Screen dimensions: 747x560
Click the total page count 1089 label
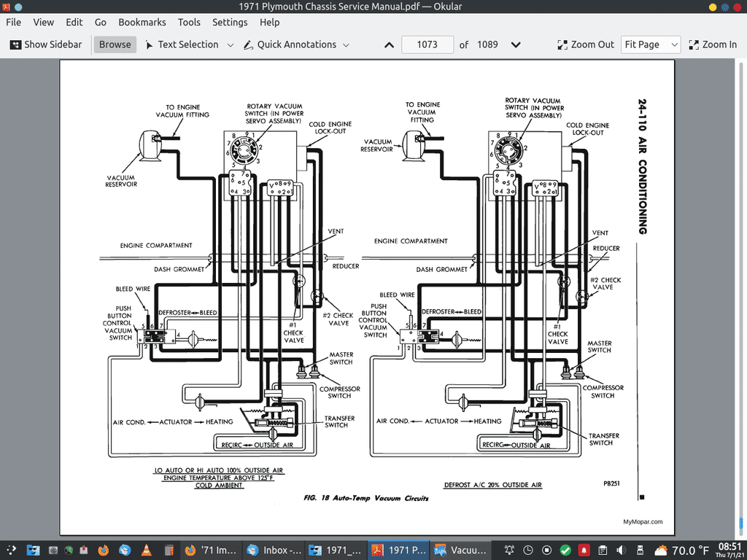tap(487, 44)
